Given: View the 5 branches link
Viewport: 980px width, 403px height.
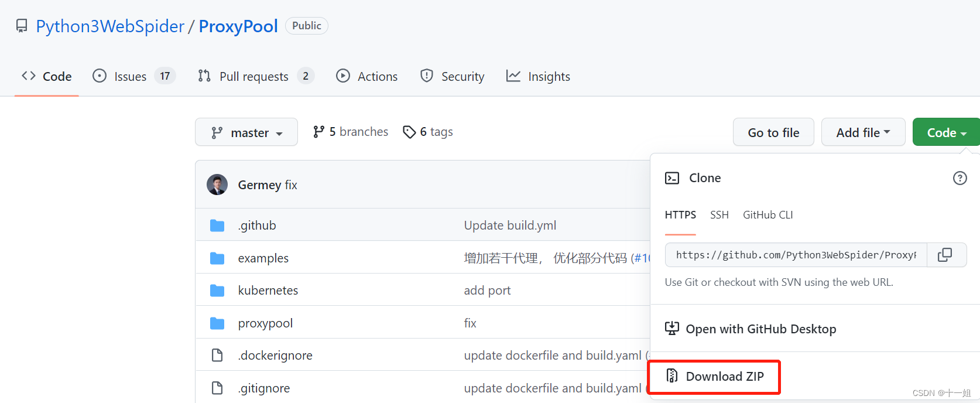Looking at the screenshot, I should pos(351,132).
